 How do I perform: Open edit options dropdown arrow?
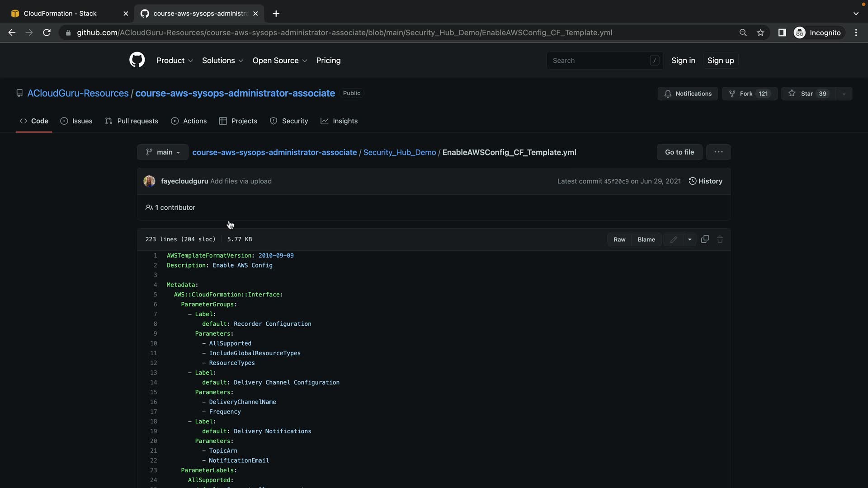tap(689, 239)
